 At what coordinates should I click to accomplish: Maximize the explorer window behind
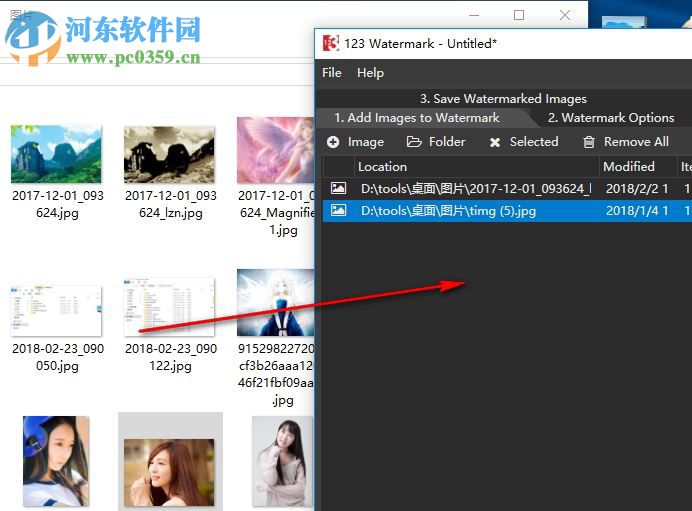(x=519, y=15)
